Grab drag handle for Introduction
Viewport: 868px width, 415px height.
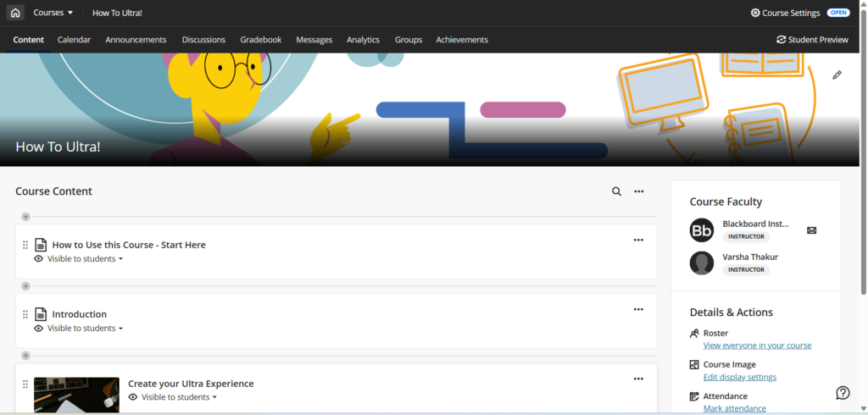(25, 314)
